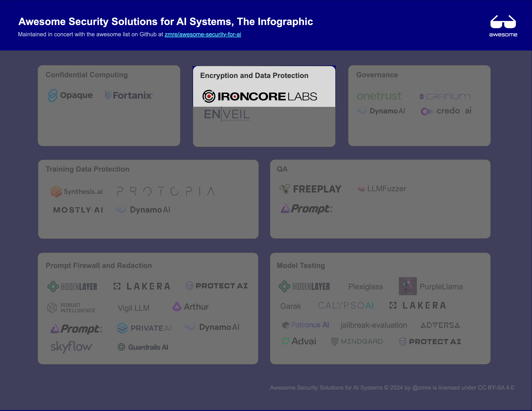The image size is (532, 411).
Task: Click the CC BY-SA 4.0 license footer
Action: point(392,388)
